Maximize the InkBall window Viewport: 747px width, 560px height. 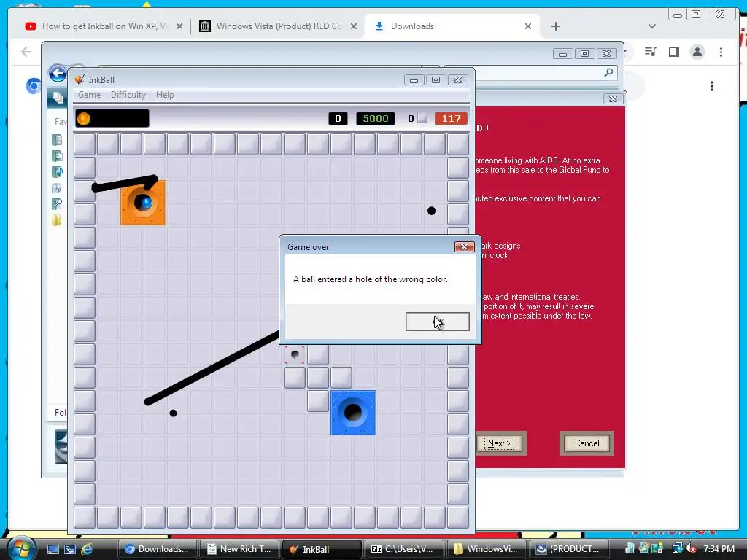coord(436,79)
